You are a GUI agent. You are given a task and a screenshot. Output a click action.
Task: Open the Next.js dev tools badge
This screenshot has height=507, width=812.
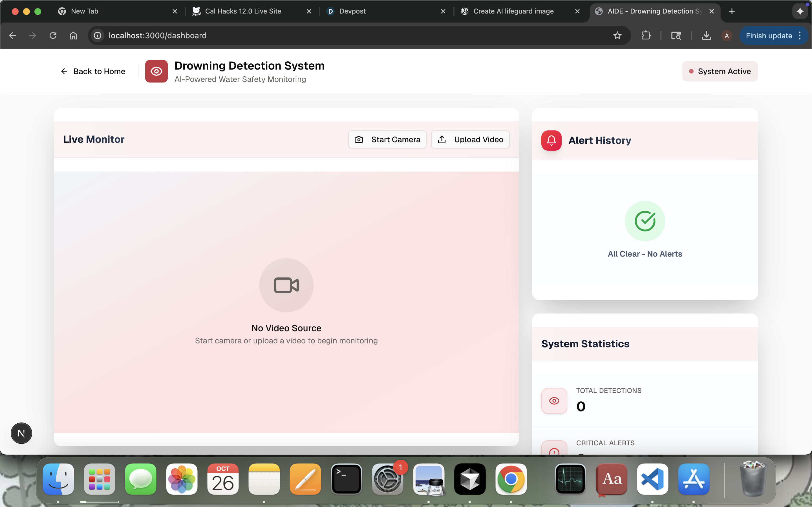(x=21, y=433)
